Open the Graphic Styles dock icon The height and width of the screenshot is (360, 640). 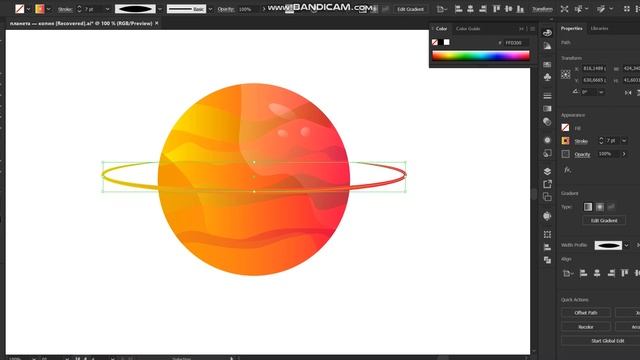(x=547, y=153)
